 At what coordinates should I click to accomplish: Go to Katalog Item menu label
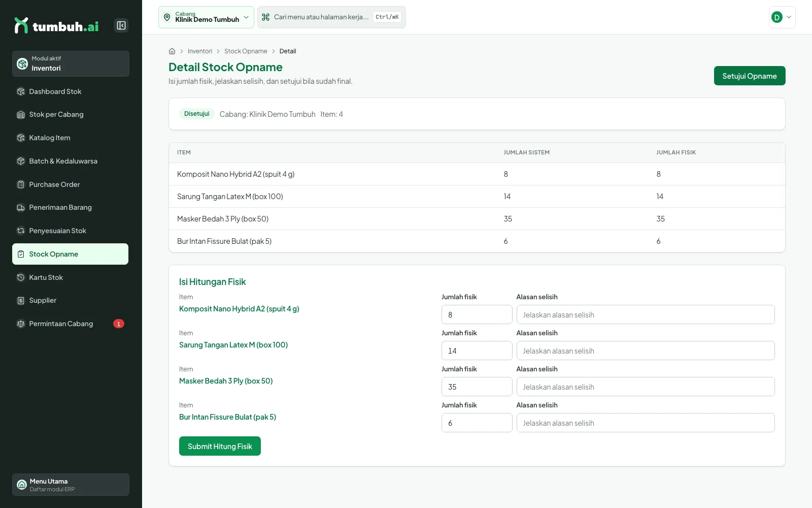point(50,138)
